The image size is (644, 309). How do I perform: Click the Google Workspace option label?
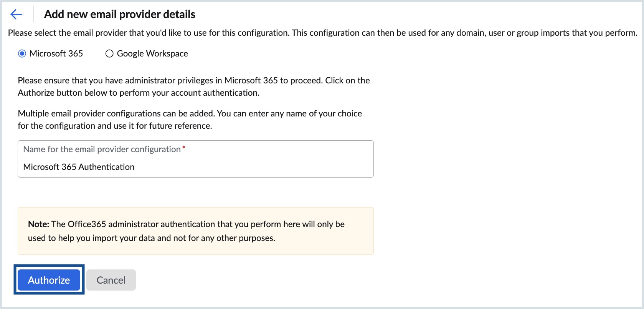click(x=152, y=53)
